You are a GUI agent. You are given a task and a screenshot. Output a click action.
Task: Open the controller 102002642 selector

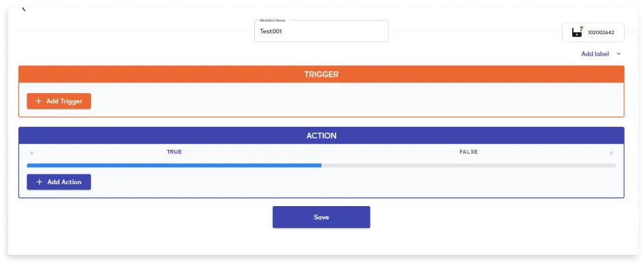coord(593,32)
